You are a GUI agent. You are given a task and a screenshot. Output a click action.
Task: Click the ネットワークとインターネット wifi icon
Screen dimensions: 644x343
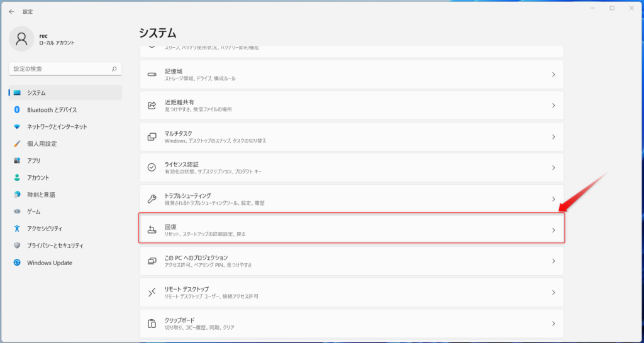coord(17,127)
